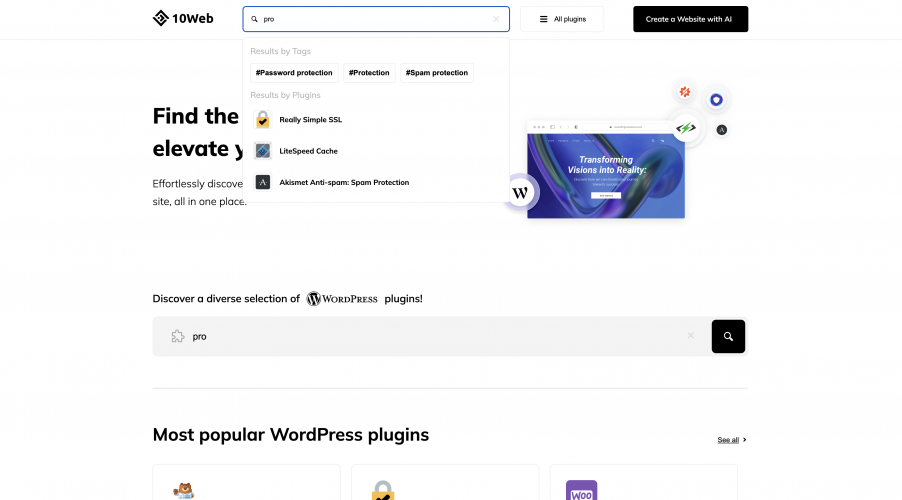
Task: Click the Results by Tags heading
Action: coord(280,51)
